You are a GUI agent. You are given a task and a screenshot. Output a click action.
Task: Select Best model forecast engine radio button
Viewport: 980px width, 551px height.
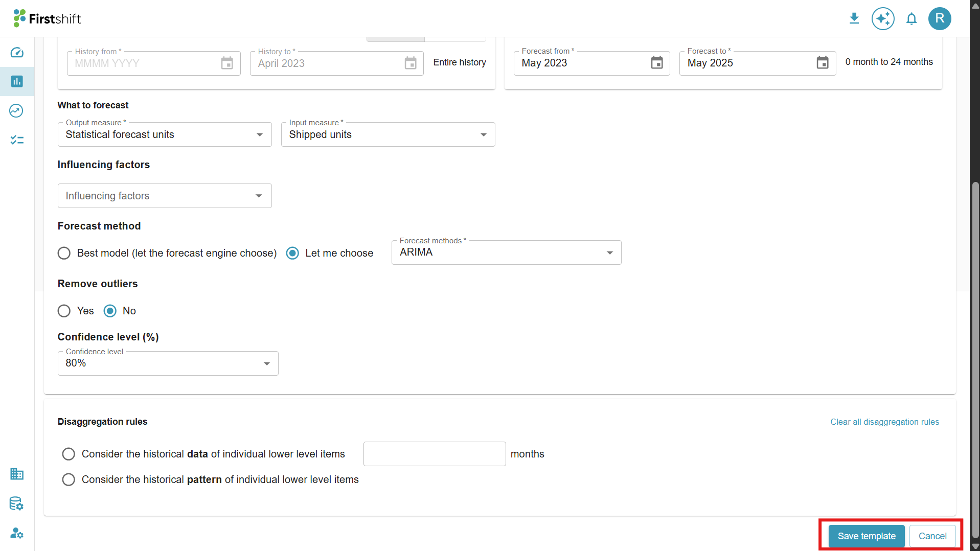click(x=64, y=253)
